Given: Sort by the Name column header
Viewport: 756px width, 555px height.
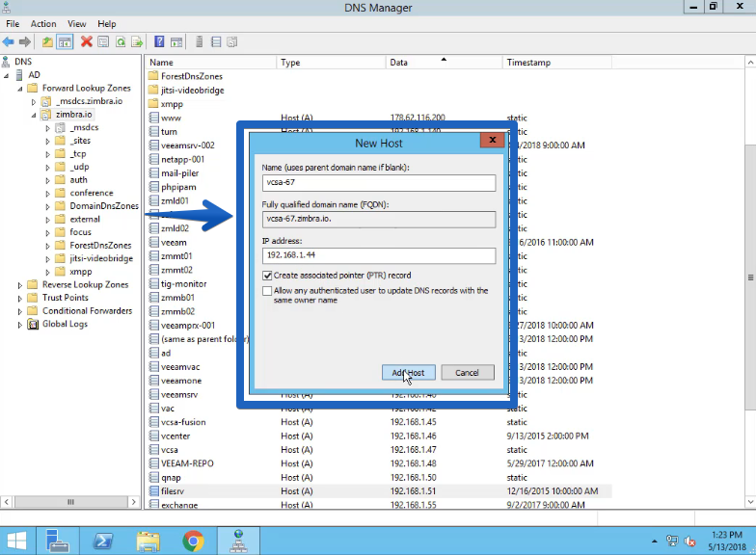Looking at the screenshot, I should point(211,62).
